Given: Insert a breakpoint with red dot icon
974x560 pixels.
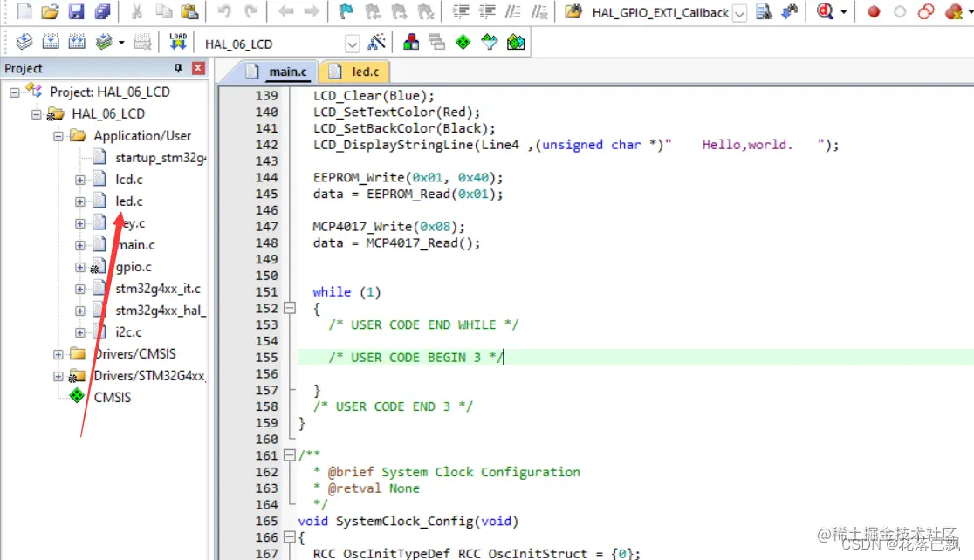Looking at the screenshot, I should 874,12.
